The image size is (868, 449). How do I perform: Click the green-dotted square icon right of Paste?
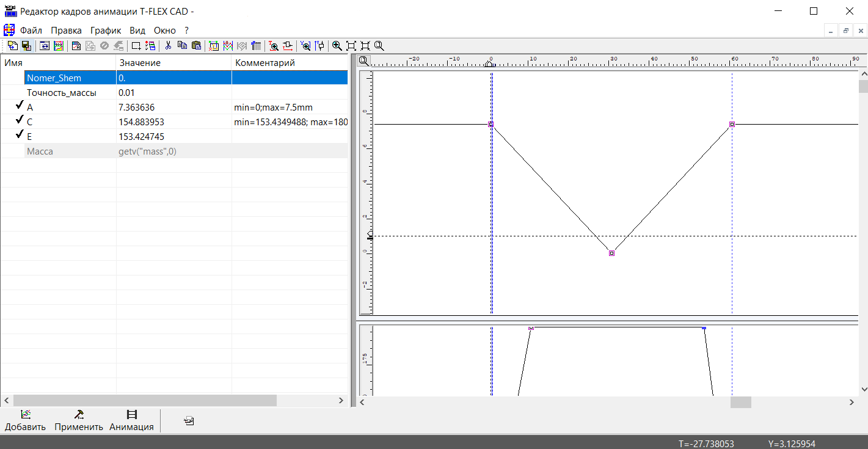(x=214, y=46)
